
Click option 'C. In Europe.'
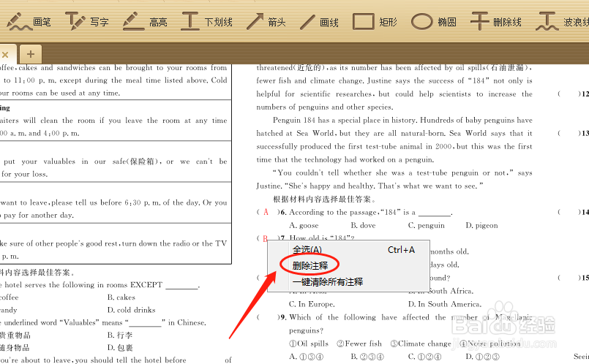tap(312, 304)
